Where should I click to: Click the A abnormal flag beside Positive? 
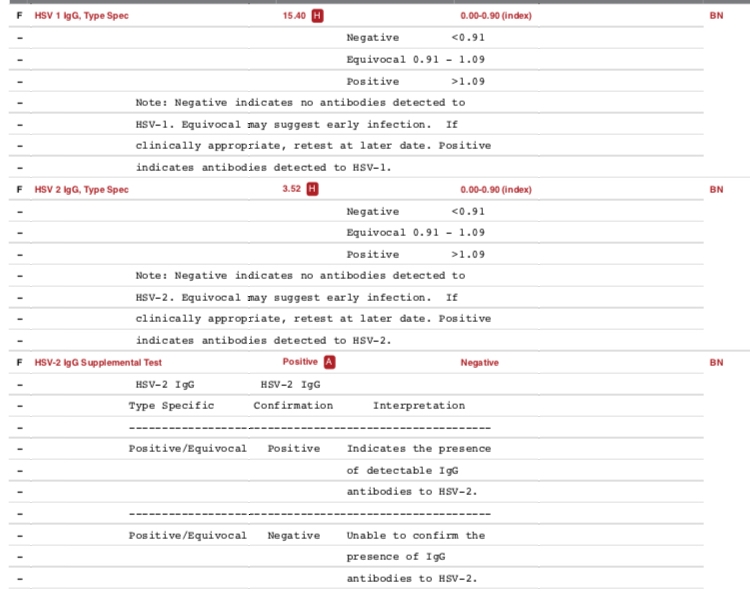pos(329,362)
